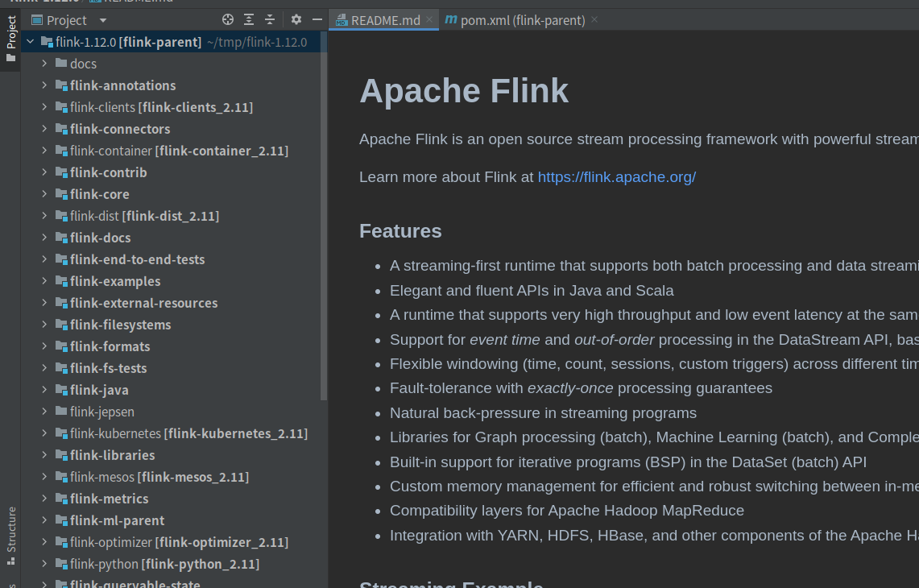Close the README.md tab
Viewport: 919px width, 588px height.
click(x=429, y=19)
